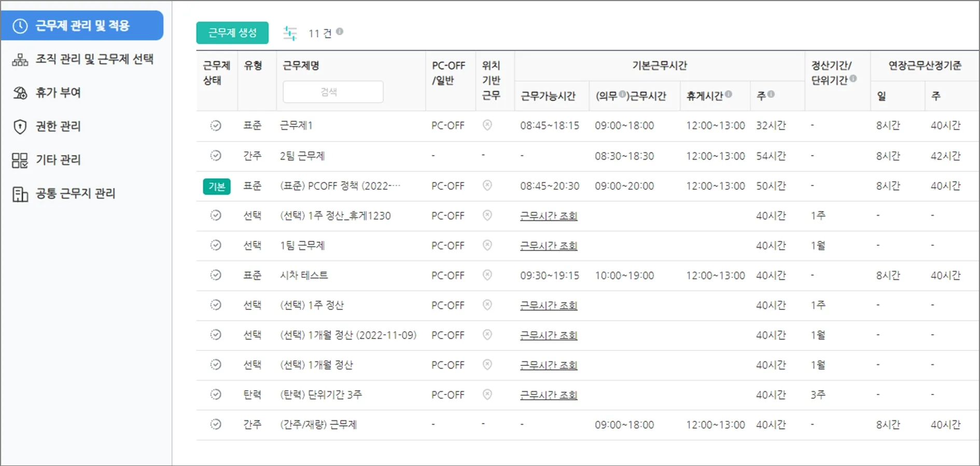Click the info icon next to 휴게시간 header
Viewport: 980px width, 466px height.
tap(729, 94)
